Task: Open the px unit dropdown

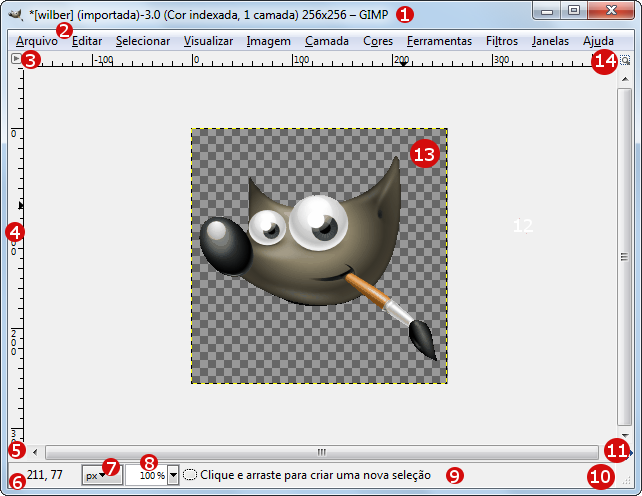Action: pyautogui.click(x=102, y=475)
